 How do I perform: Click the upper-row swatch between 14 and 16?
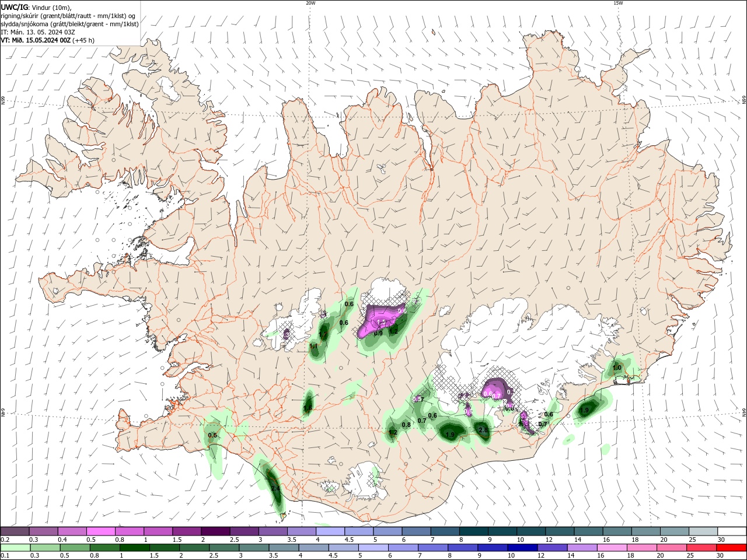[x=588, y=531]
